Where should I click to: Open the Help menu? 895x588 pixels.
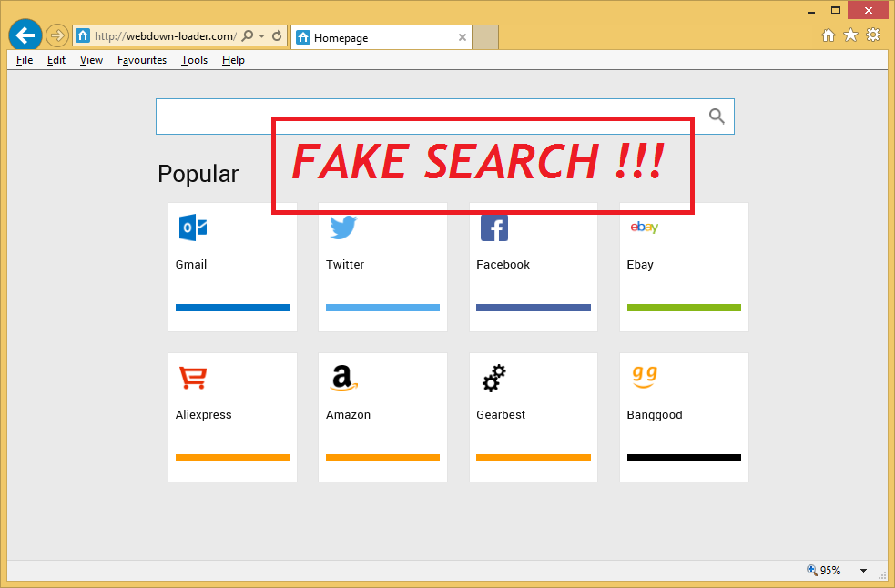233,60
